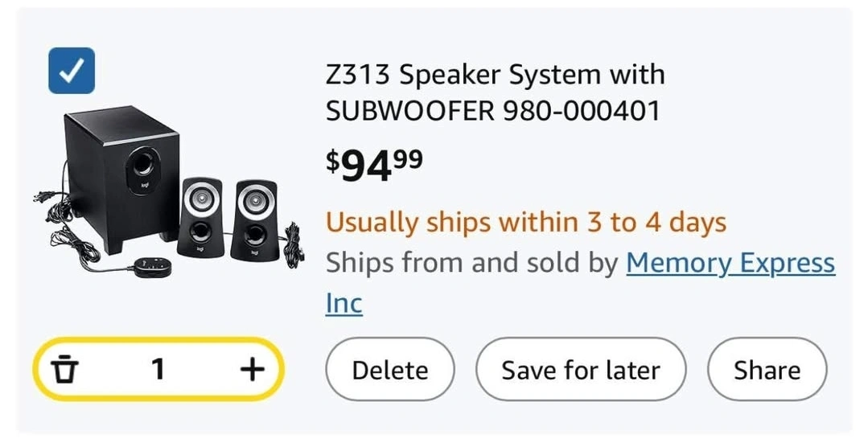Click the power plug in product image
868x439 pixels.
click(40, 197)
